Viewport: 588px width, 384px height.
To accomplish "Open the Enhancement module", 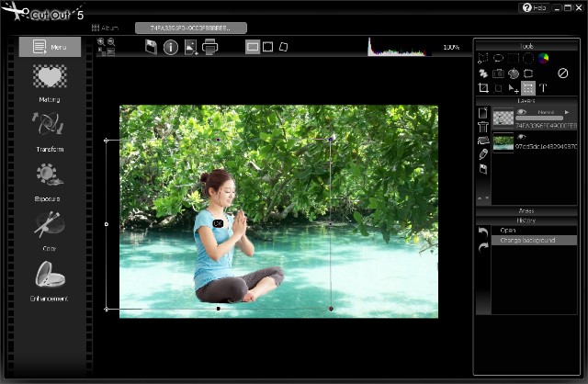I will coord(50,278).
